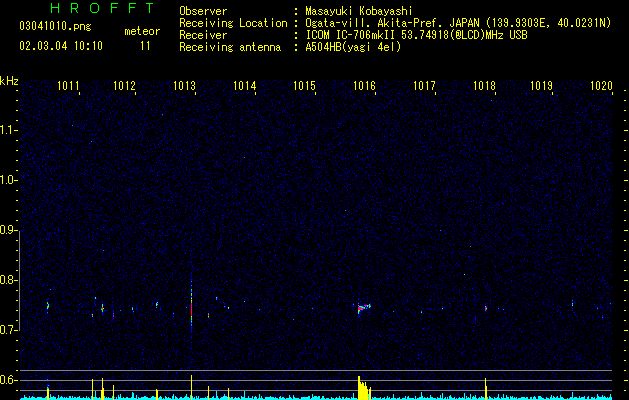Viewport: 629px width, 400px height.
Task: Click the 0.8 kHz frequency label
Action: (x=9, y=280)
